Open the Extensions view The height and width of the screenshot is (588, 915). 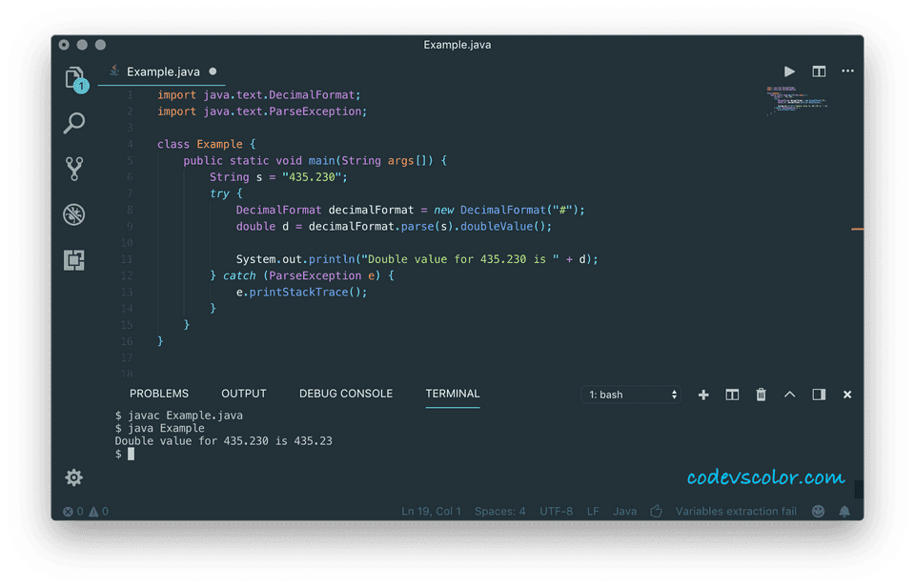[74, 259]
